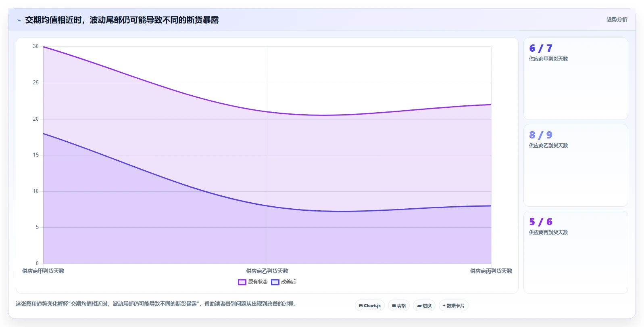
Task: Toggle the 改善后 legend swatch
Action: pos(275,282)
